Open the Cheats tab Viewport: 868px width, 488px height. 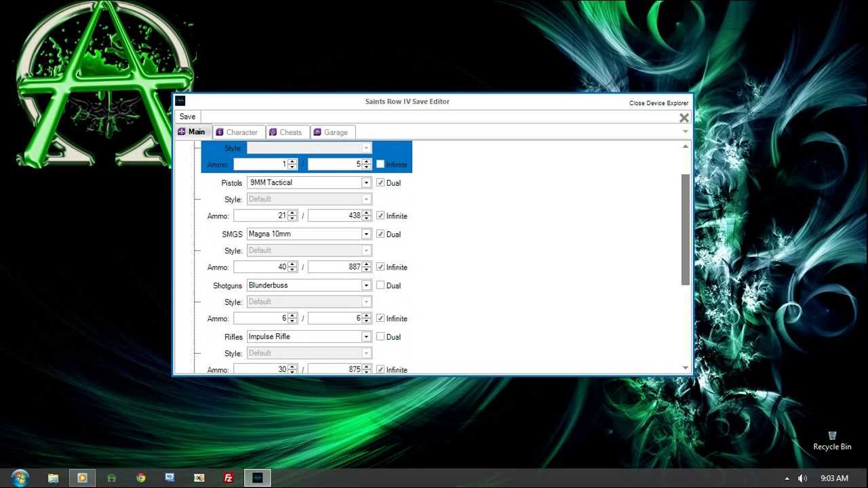[288, 132]
